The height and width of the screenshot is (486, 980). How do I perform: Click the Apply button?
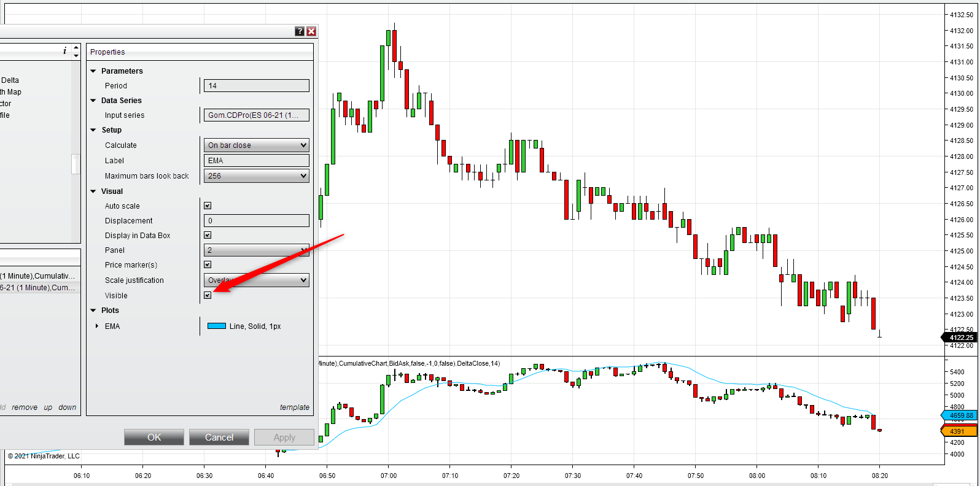(x=284, y=438)
